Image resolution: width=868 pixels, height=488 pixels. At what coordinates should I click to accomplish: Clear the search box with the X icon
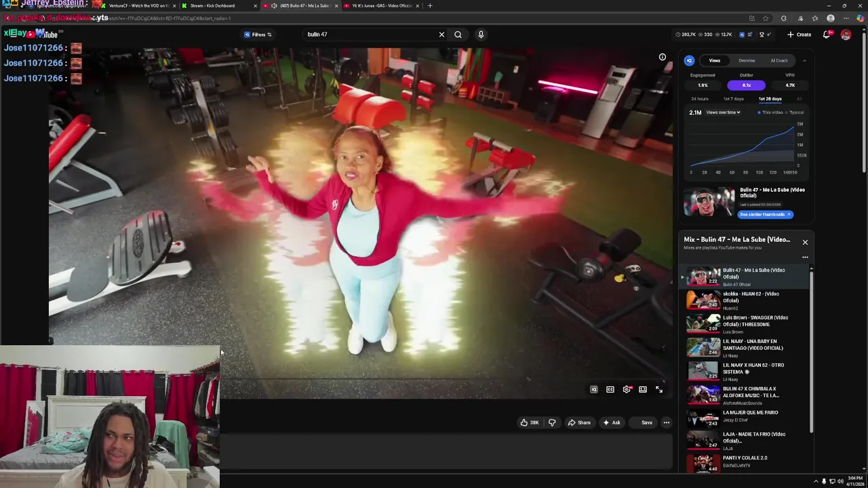[441, 35]
